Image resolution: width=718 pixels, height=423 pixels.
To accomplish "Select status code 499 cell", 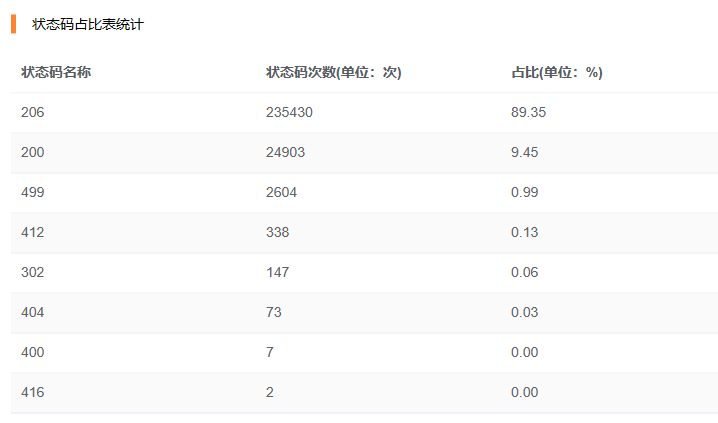I will click(x=33, y=193).
